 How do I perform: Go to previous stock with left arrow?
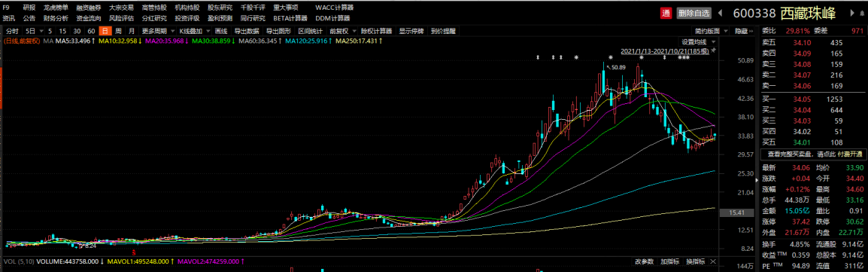pos(721,13)
